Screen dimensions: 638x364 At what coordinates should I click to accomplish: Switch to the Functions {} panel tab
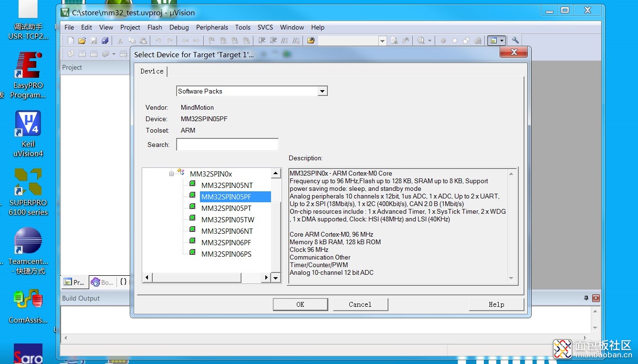click(123, 282)
